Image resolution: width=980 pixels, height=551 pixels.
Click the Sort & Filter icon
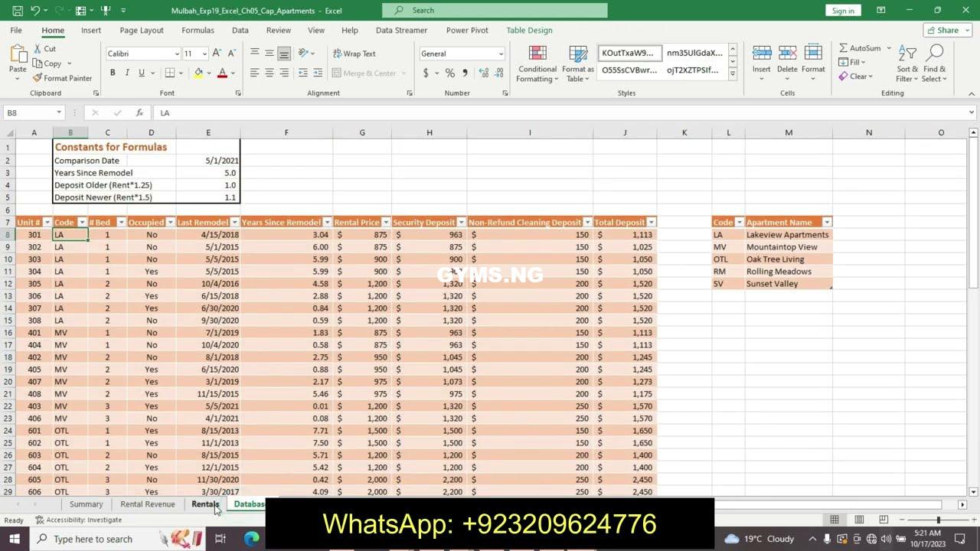click(x=907, y=54)
